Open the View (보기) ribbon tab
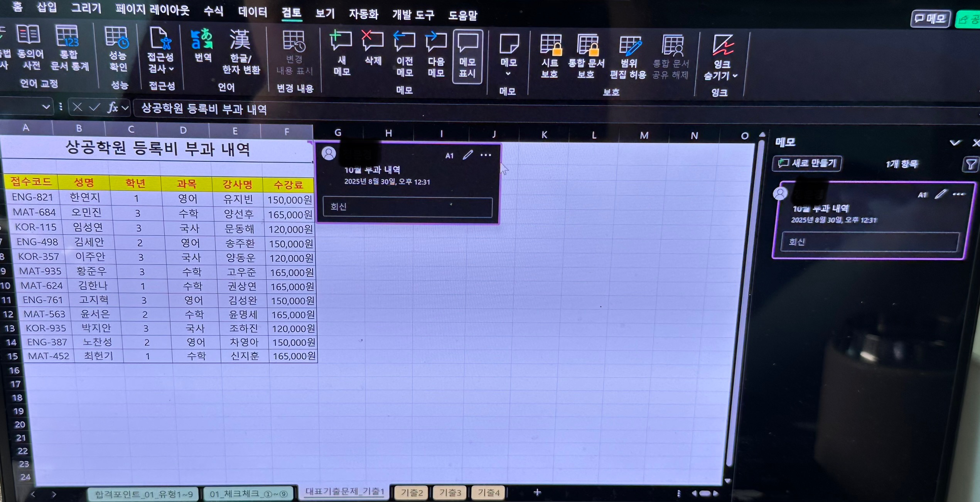The image size is (980, 502). click(325, 14)
